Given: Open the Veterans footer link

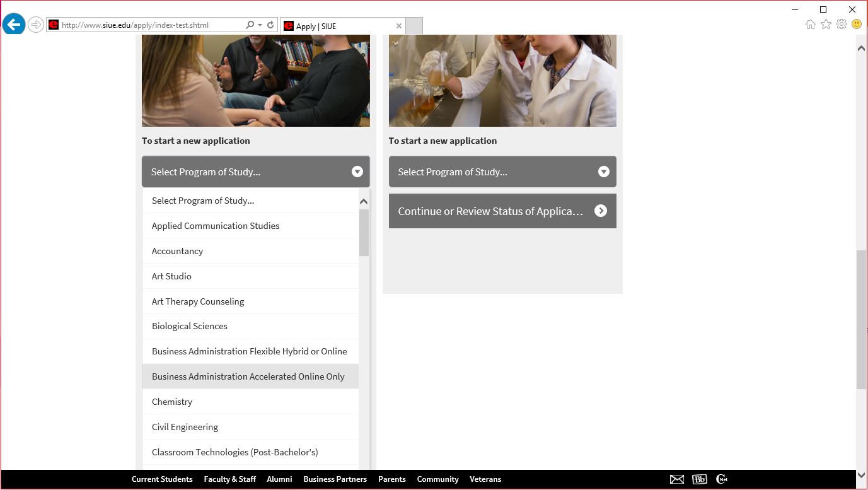Looking at the screenshot, I should (x=485, y=479).
